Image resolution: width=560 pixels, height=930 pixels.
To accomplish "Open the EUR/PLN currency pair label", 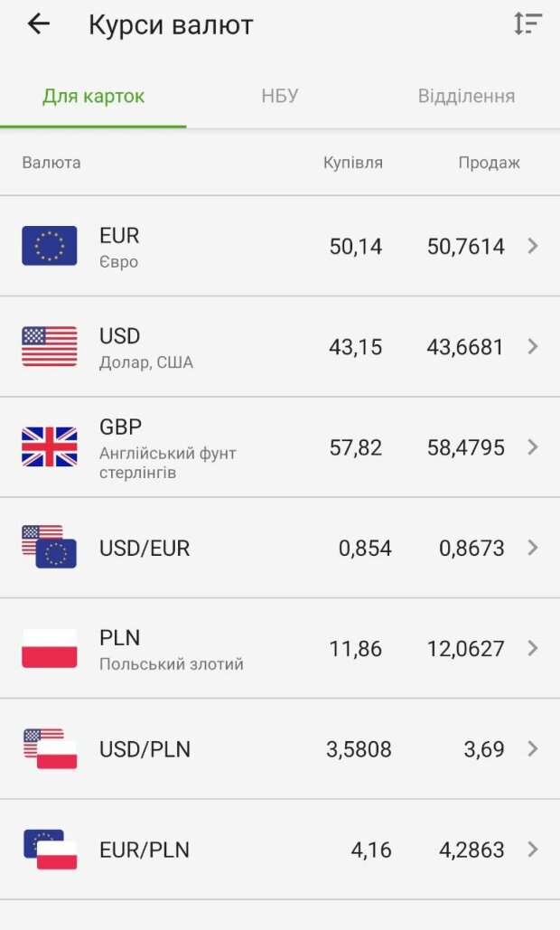I will (x=145, y=850).
